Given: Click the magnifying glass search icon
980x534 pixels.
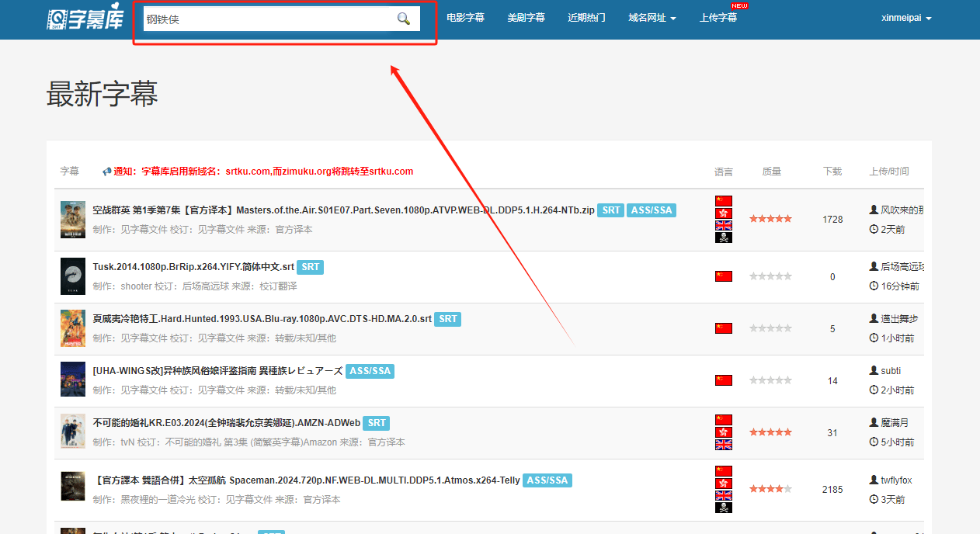Looking at the screenshot, I should tap(403, 19).
